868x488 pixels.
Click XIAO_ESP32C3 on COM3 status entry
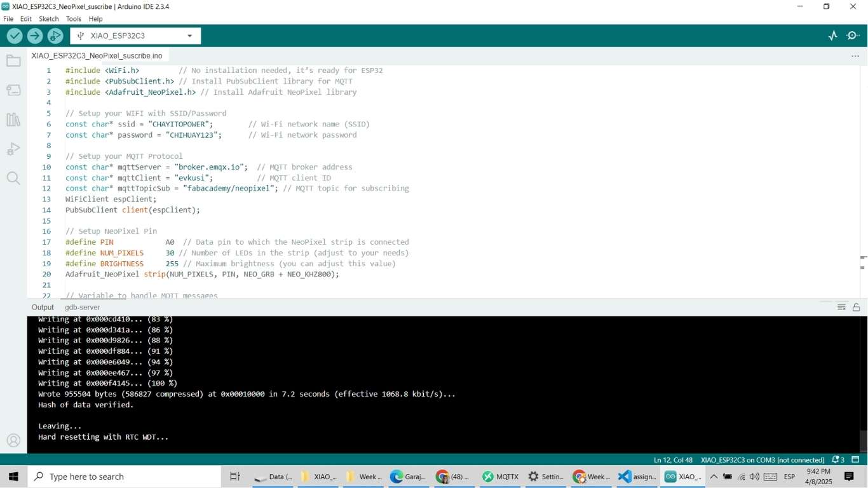pyautogui.click(x=763, y=459)
